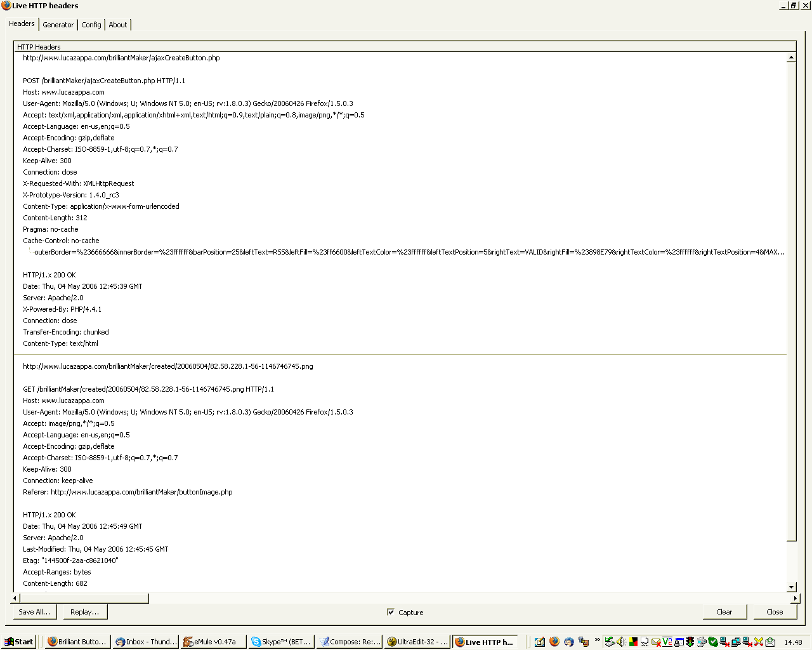Open UltraEdit-32 from the taskbar

[417, 642]
